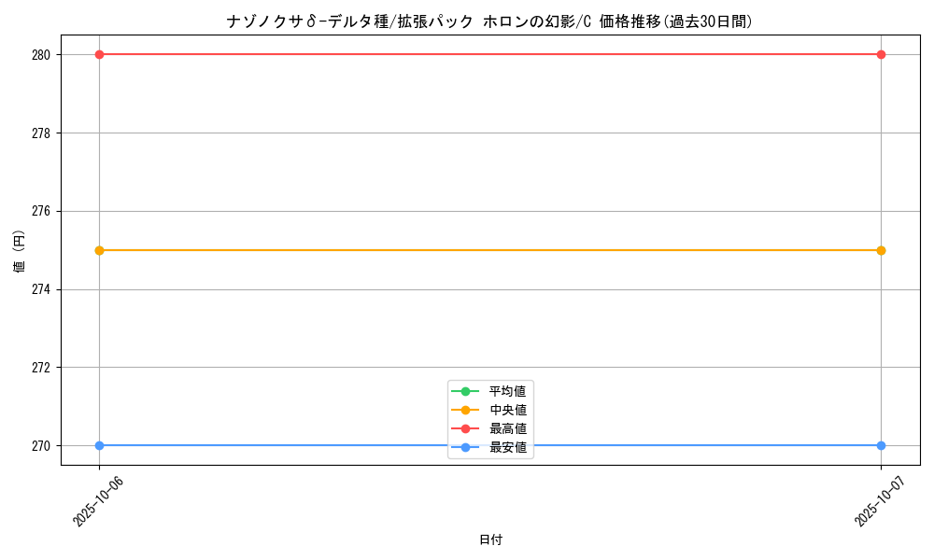Click the blue 最安値 legend marker
Viewport: 934px width, 560px height.
point(465,448)
